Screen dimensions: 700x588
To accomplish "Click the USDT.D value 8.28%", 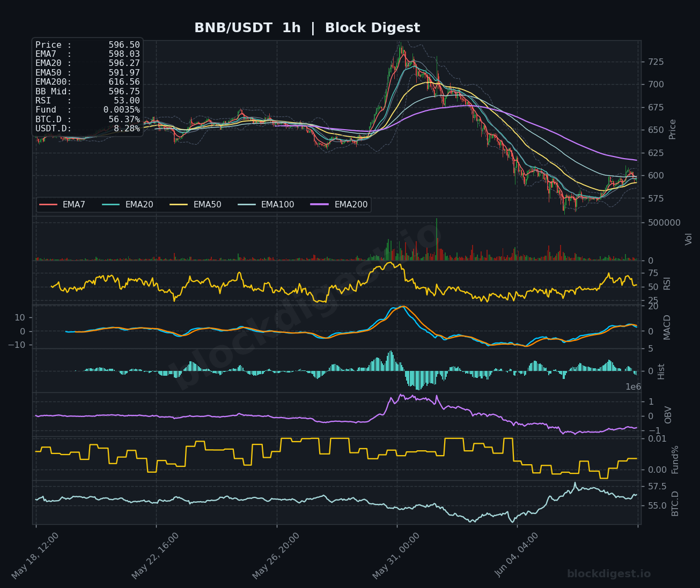I will tap(127, 129).
